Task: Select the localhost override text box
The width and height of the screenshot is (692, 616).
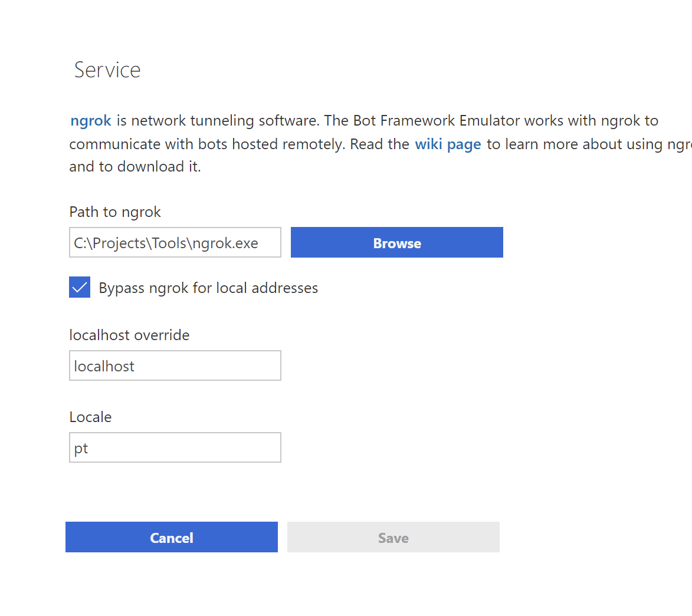Action: point(175,365)
